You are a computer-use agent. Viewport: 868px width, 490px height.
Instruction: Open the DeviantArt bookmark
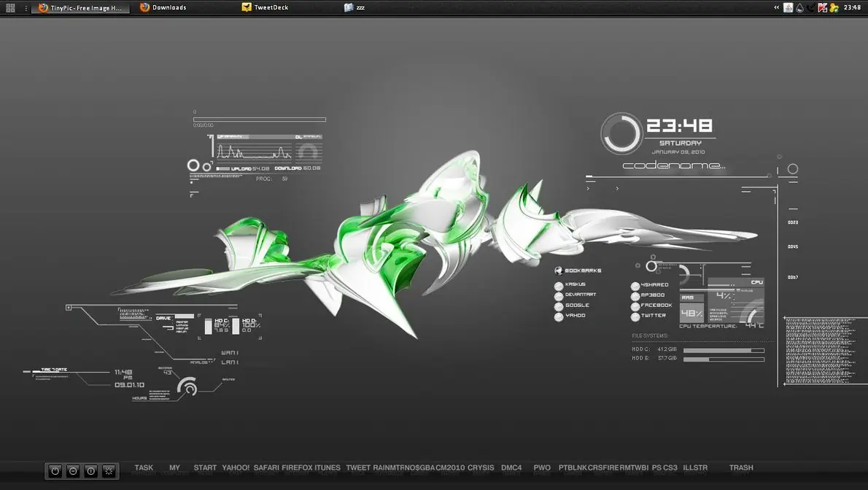(581, 295)
